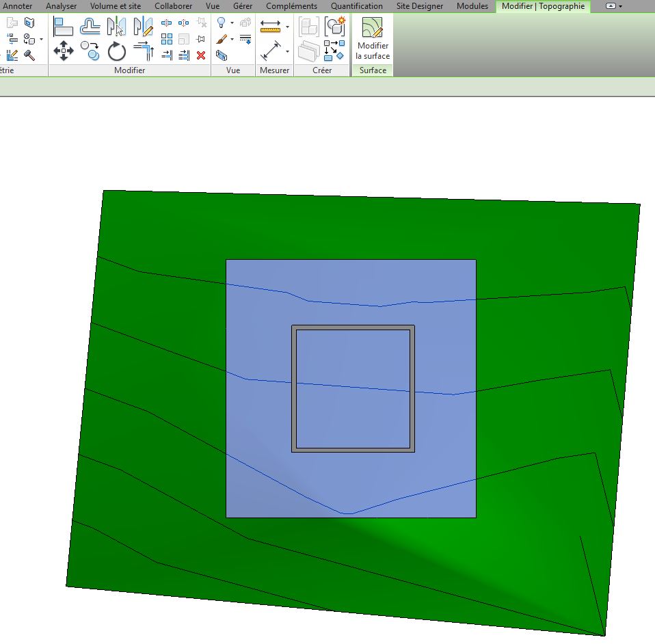The width and height of the screenshot is (655, 644).
Task: Click the Demolish hammer icon
Action: (x=29, y=55)
